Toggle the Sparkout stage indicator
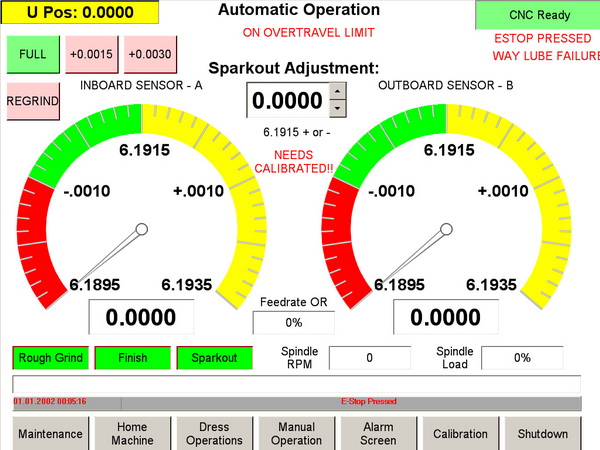This screenshot has width=600, height=450. (214, 357)
